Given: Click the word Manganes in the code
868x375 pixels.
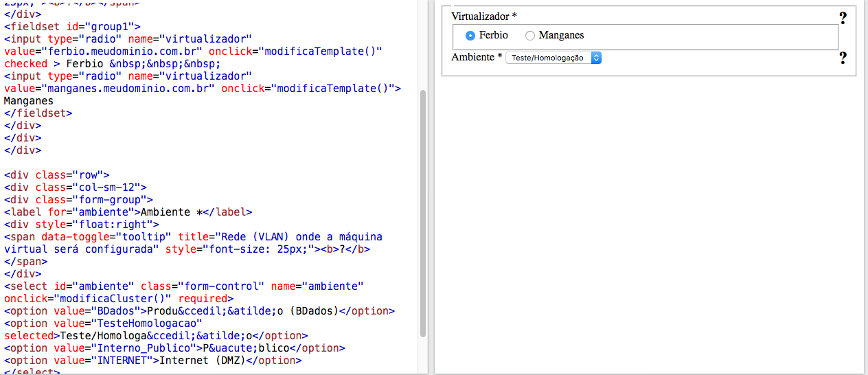Looking at the screenshot, I should pos(29,101).
